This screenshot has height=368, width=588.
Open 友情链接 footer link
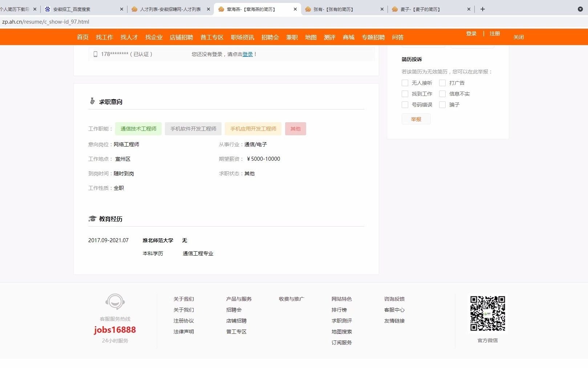tap(394, 321)
